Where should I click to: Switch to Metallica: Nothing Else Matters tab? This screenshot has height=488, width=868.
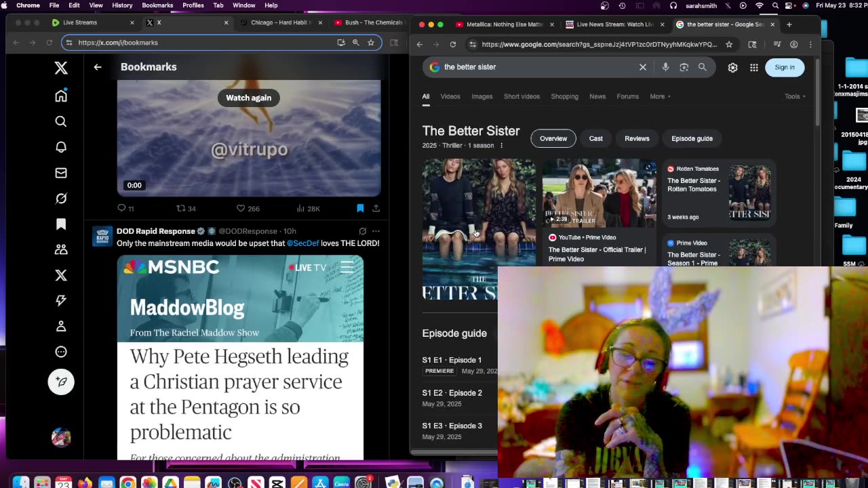(x=505, y=24)
